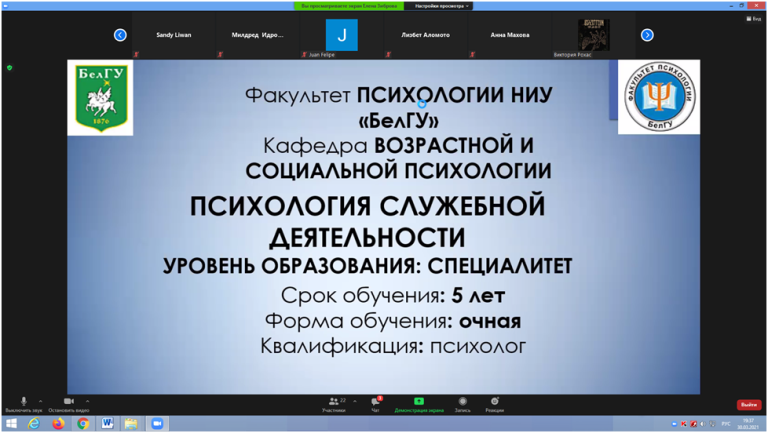
Task: Click green Демонстрация экрана share icon
Action: pos(418,402)
